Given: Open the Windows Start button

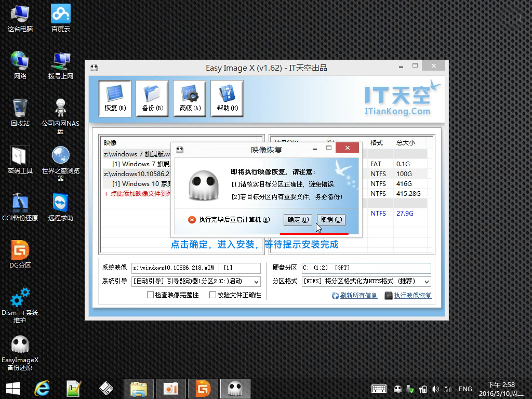Looking at the screenshot, I should [13, 389].
